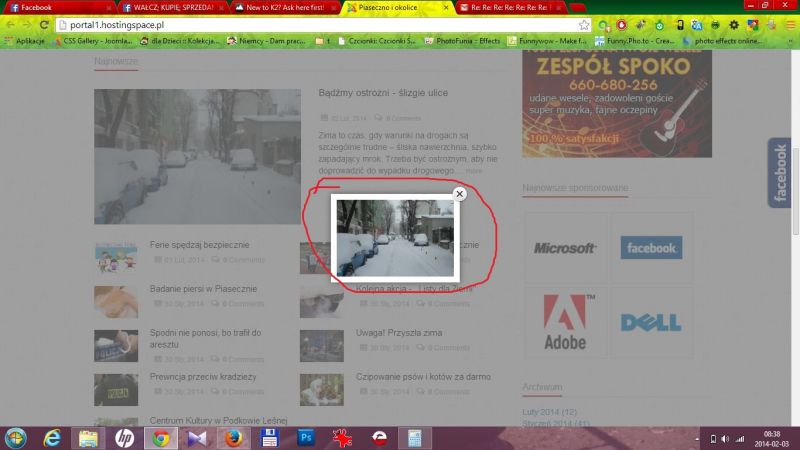Launch Internet Explorer from taskbar
The width and height of the screenshot is (800, 450).
[52, 439]
